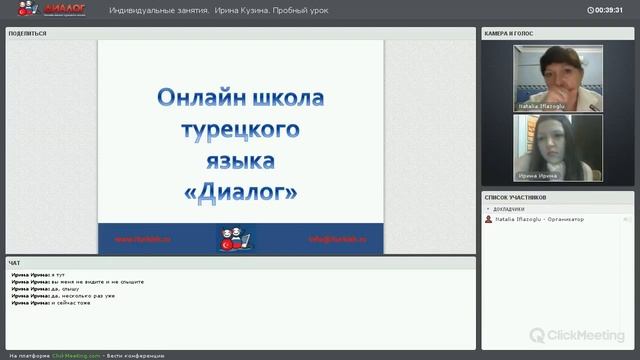Click the Natalia Iflazoglu name label on video
This screenshot has width=640, height=360.
click(542, 106)
